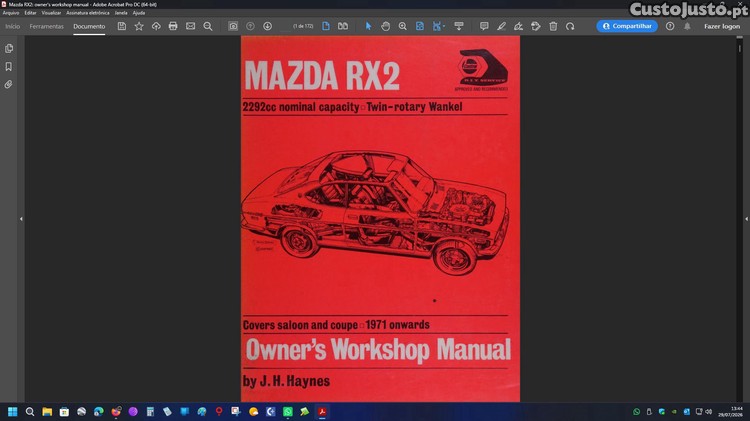750x421 pixels.
Task: Click the fit page to window icon
Action: (419, 26)
